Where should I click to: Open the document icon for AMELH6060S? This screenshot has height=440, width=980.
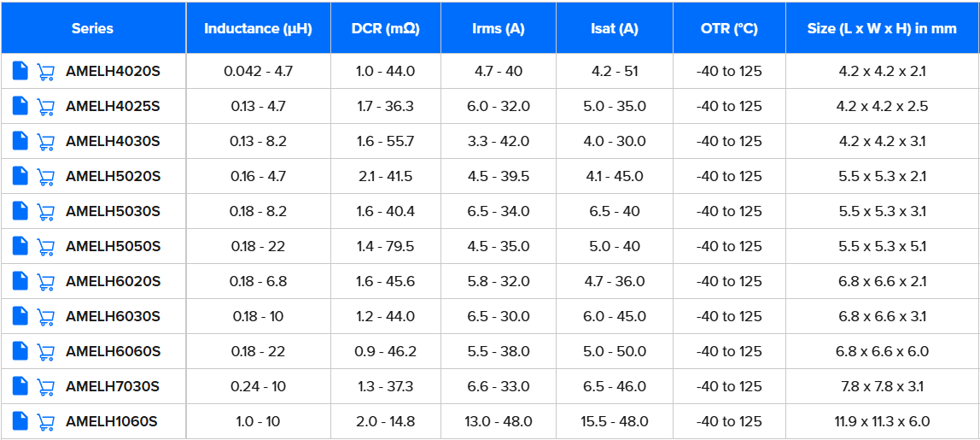(x=20, y=351)
